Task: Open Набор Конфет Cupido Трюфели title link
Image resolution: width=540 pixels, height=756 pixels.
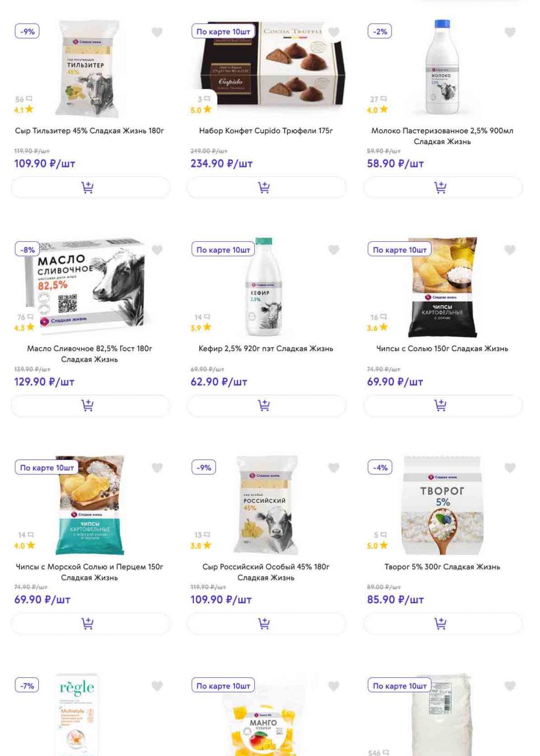Action: click(x=266, y=131)
